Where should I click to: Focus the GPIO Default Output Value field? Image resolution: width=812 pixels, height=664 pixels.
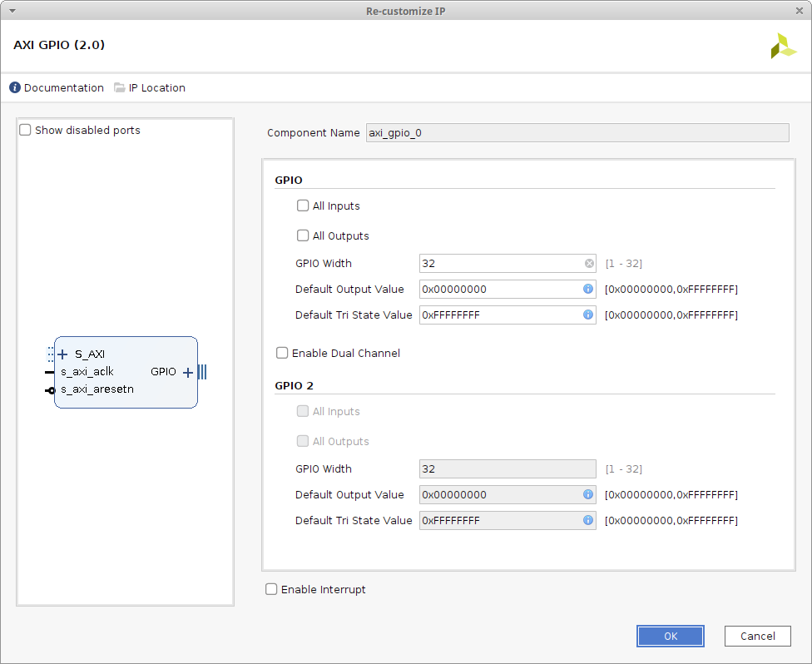coord(499,290)
